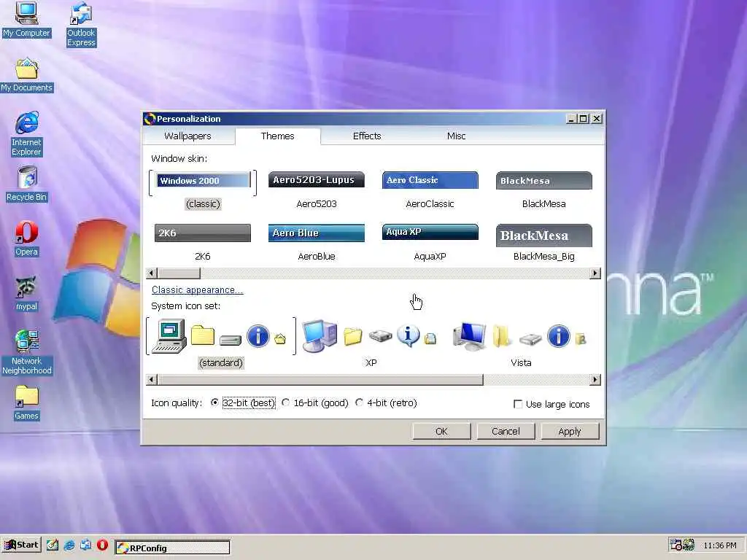Set icon quality to 16-bit (good)

tap(315, 402)
